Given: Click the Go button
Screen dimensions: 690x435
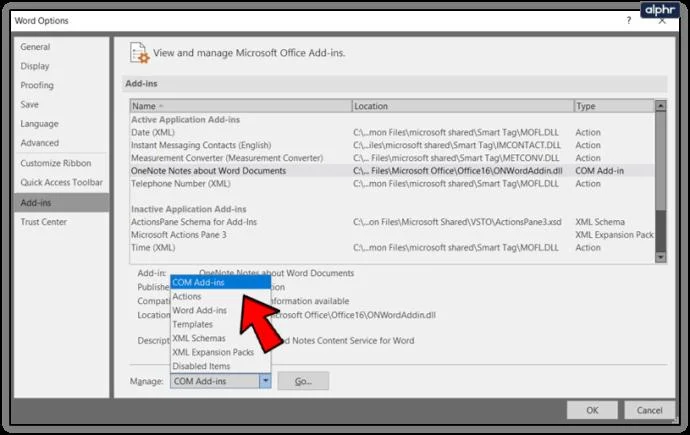Looking at the screenshot, I should pyautogui.click(x=303, y=381).
